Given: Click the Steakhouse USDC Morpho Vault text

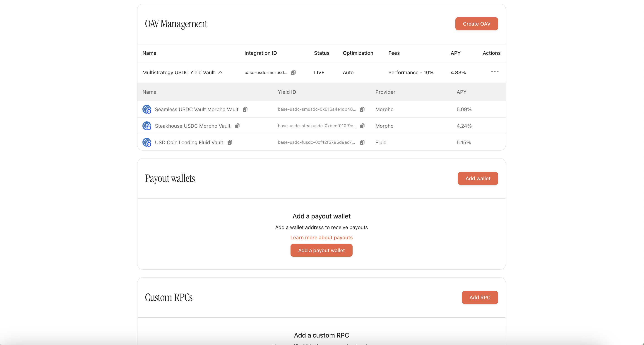Looking at the screenshot, I should [193, 126].
